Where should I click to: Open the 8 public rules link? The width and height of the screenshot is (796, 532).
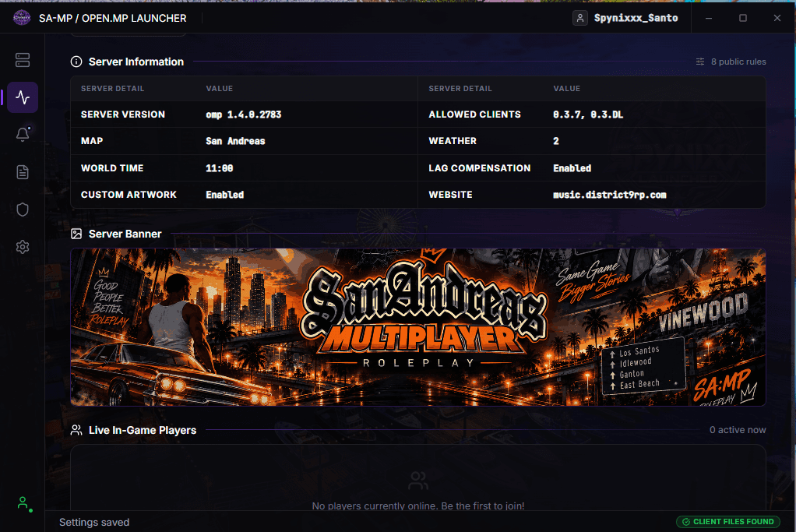(x=738, y=62)
